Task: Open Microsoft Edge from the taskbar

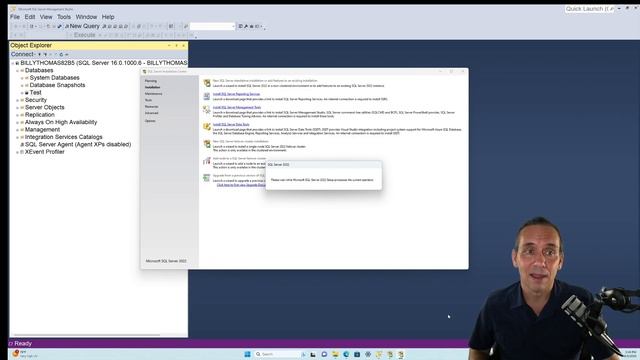Action: click(346, 354)
